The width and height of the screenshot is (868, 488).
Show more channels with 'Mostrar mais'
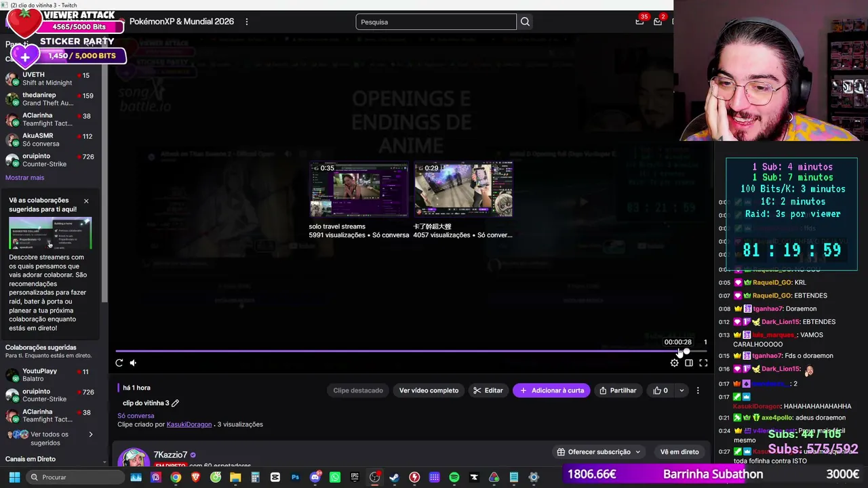coord(24,178)
